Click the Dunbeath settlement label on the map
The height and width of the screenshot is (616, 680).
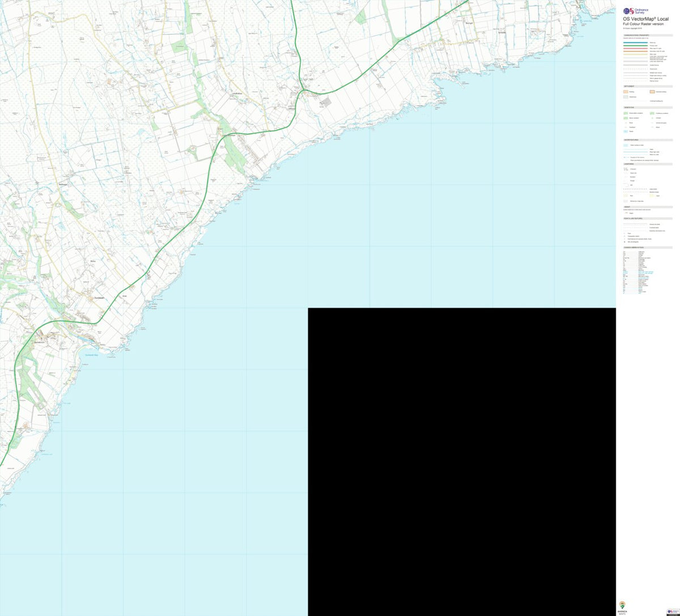coord(99,298)
